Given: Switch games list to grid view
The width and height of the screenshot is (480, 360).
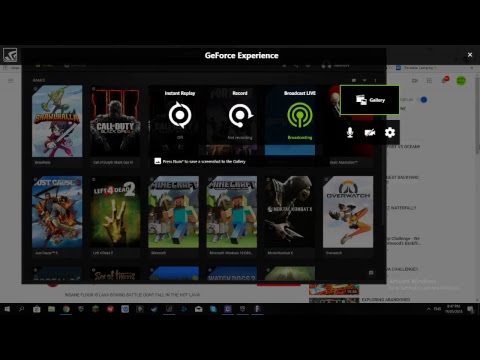Looking at the screenshot, I should coord(354,80).
